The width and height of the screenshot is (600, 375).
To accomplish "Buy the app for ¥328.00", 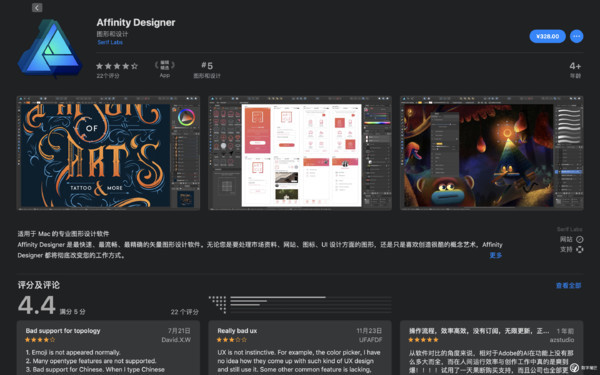I will tap(547, 36).
